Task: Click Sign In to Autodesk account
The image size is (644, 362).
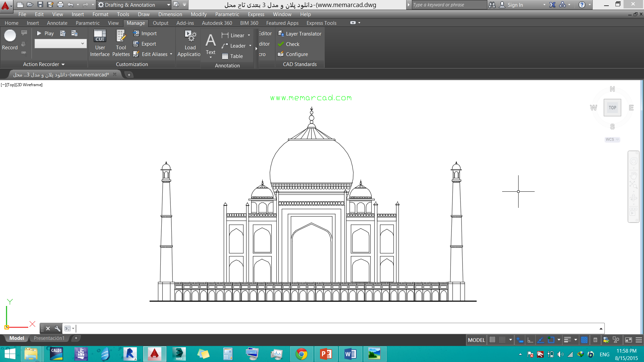Action: point(511,5)
